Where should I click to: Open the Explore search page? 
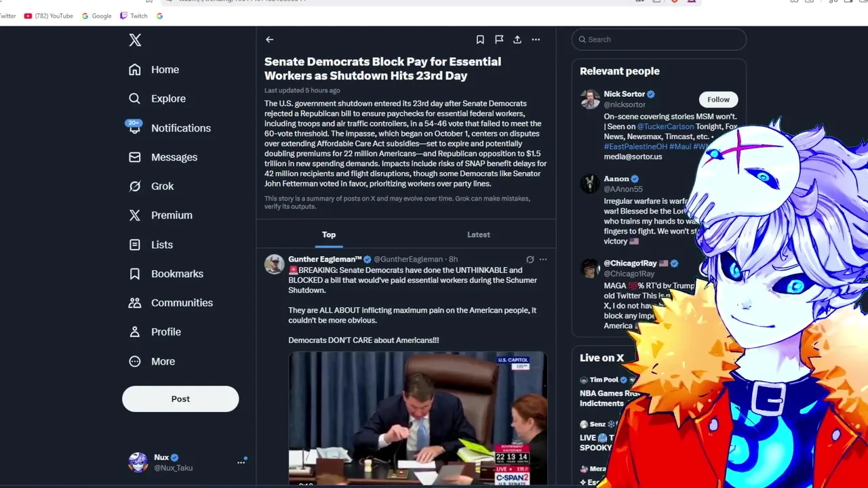(157, 98)
